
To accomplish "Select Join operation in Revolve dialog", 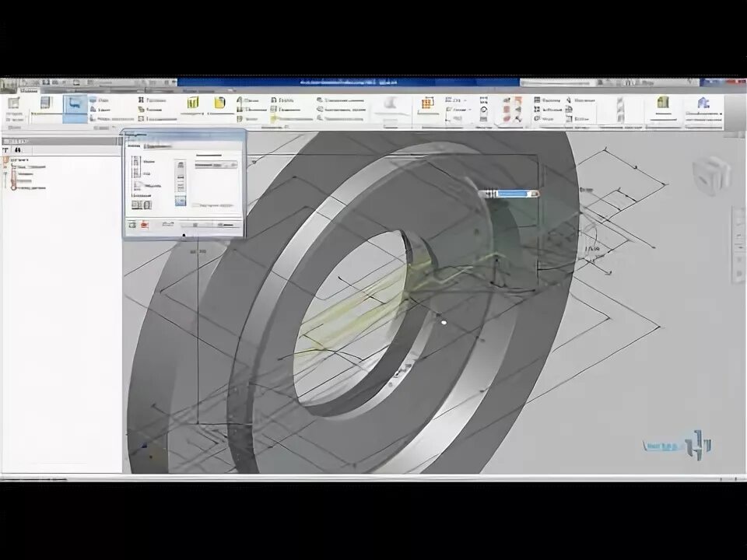I will tap(181, 166).
